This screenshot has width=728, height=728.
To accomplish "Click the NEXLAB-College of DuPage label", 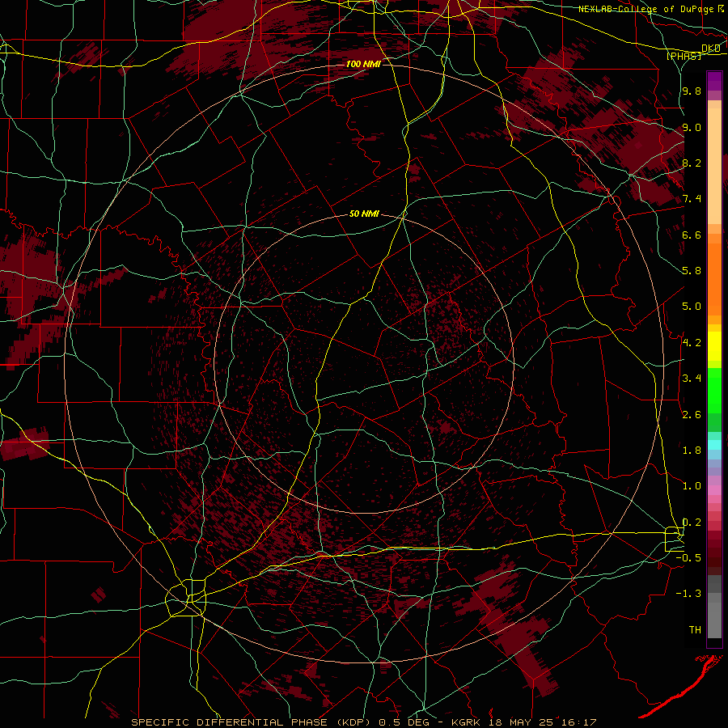I will coord(645,9).
